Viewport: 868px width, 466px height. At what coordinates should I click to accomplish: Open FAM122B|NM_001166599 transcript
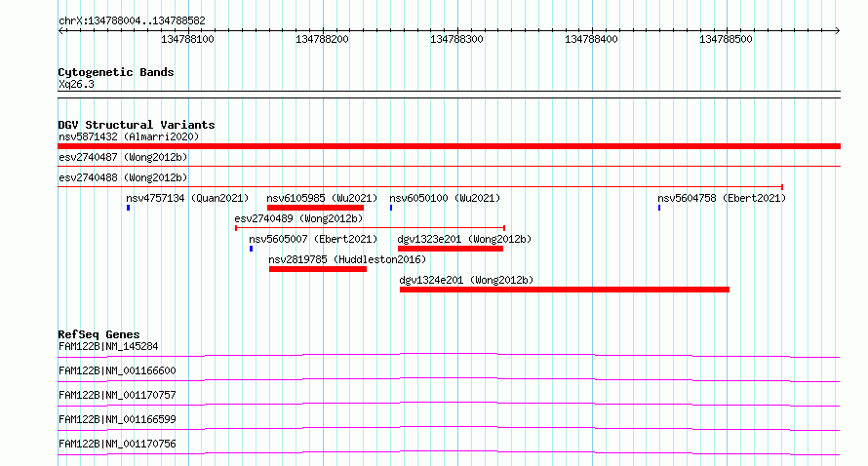(x=117, y=419)
